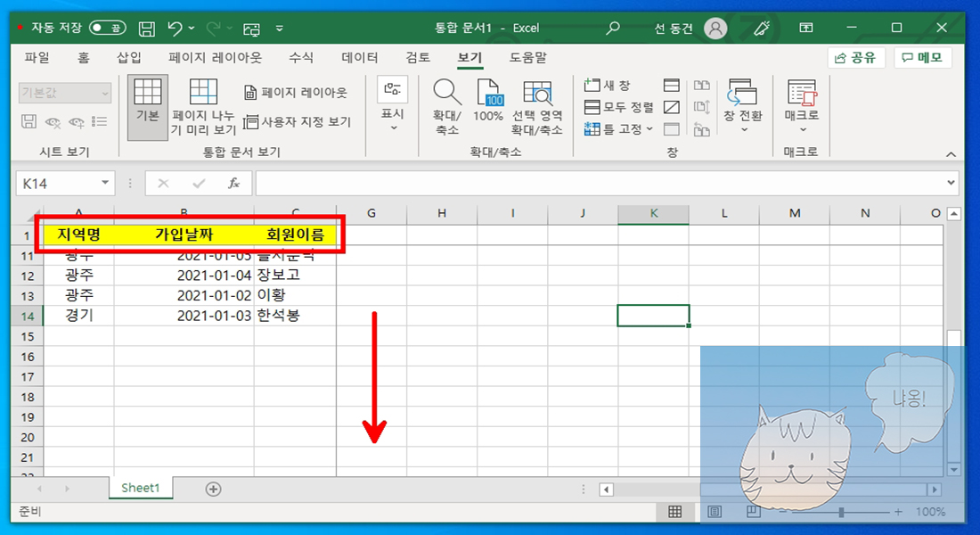Switch to the 수식 tab

click(300, 58)
